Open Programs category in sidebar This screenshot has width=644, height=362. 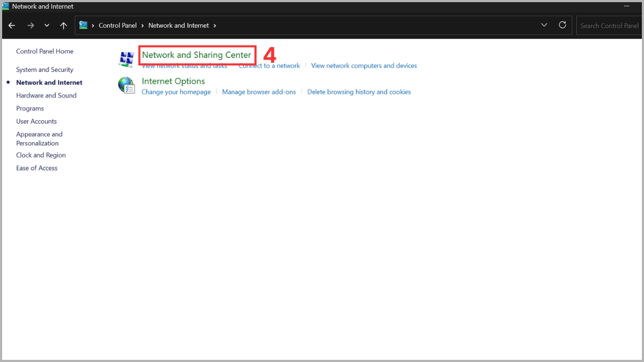(x=30, y=108)
